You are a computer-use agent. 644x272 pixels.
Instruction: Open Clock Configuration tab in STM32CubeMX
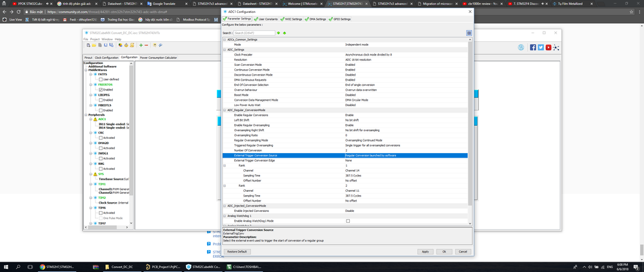pyautogui.click(x=106, y=58)
